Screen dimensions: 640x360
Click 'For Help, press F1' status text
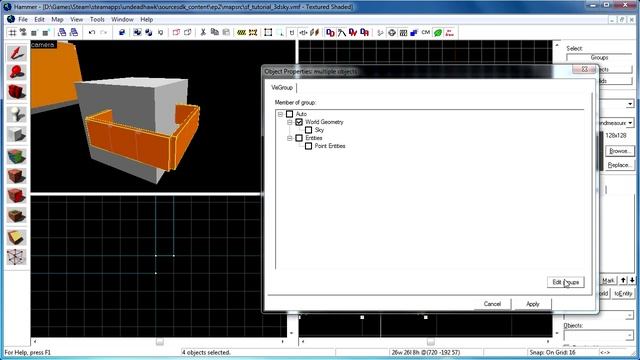pos(28,352)
